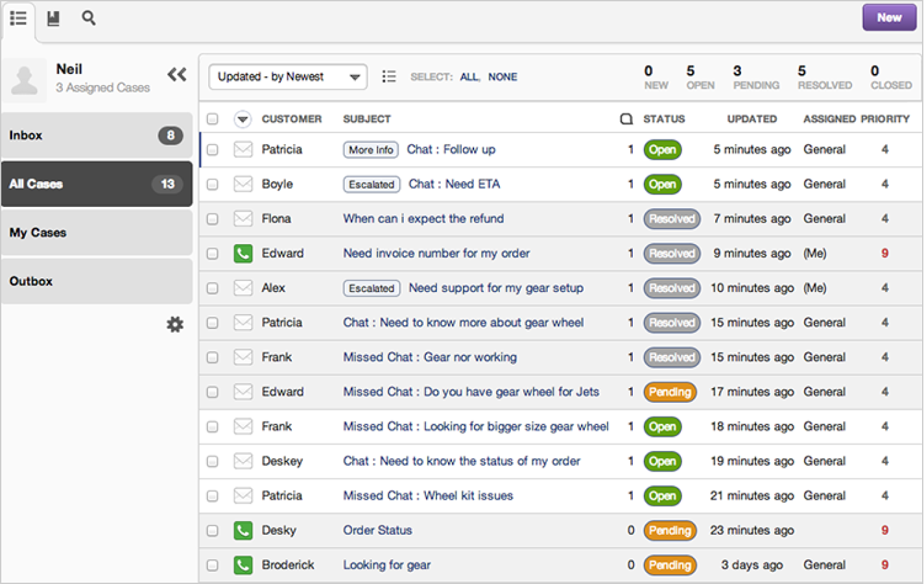Select checkbox for 'Wheel kit issues' case
Screen dimensions: 924x584
tap(212, 496)
